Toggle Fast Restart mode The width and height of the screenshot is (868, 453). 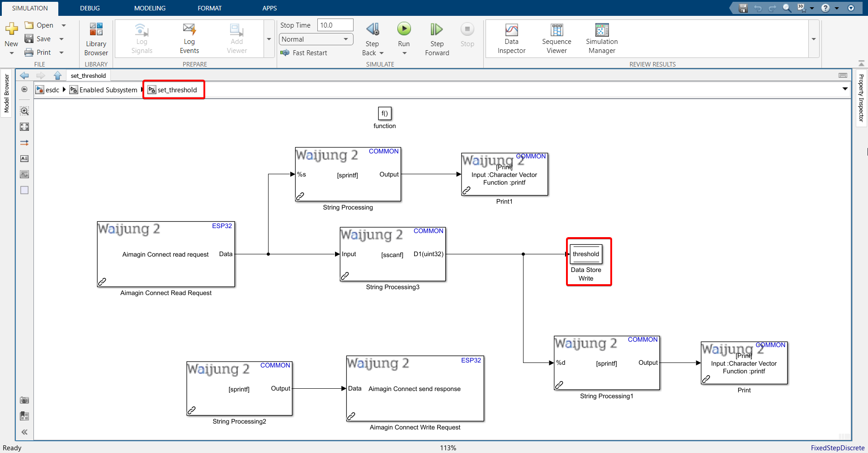pyautogui.click(x=304, y=53)
